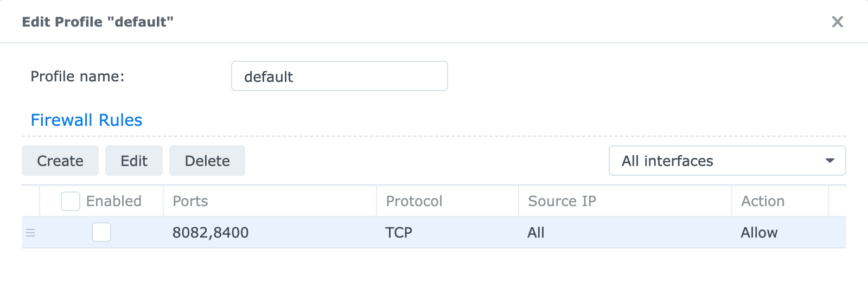
Task: Sort by the Ports column header
Action: [x=190, y=201]
